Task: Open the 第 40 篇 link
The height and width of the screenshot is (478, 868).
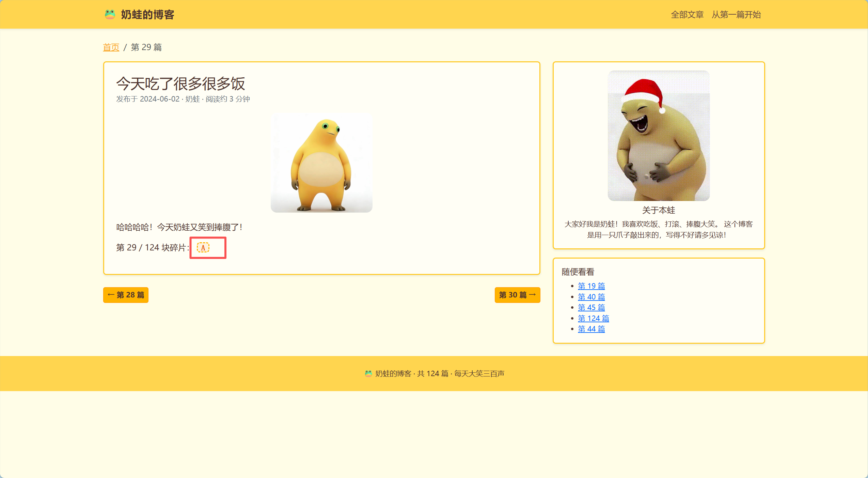Action: 591,297
